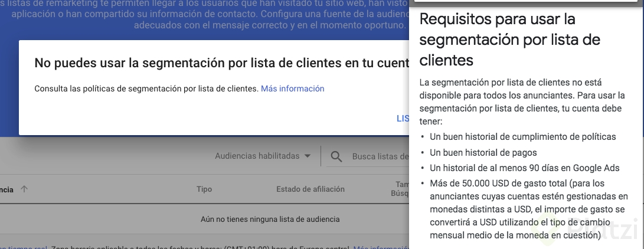Click 'Un historial de al menos 90 días' bullet
Screen dimensions: 644x249
(x=525, y=168)
